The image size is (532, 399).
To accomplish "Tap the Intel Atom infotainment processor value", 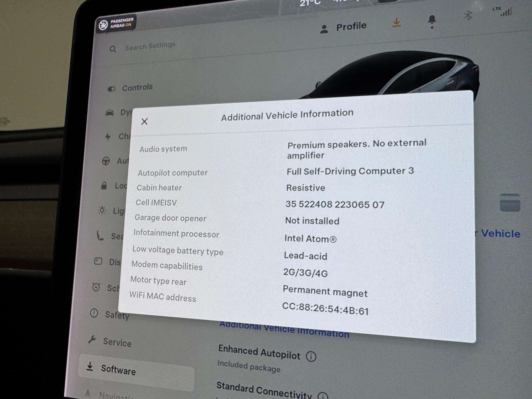I will point(310,238).
